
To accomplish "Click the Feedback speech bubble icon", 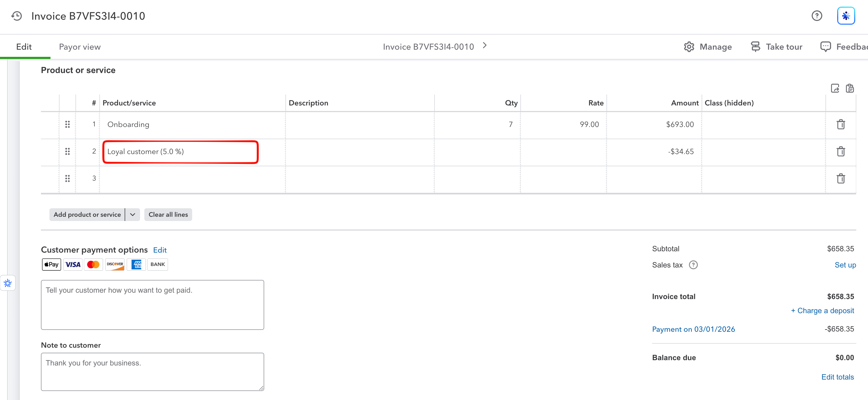I will click(825, 47).
